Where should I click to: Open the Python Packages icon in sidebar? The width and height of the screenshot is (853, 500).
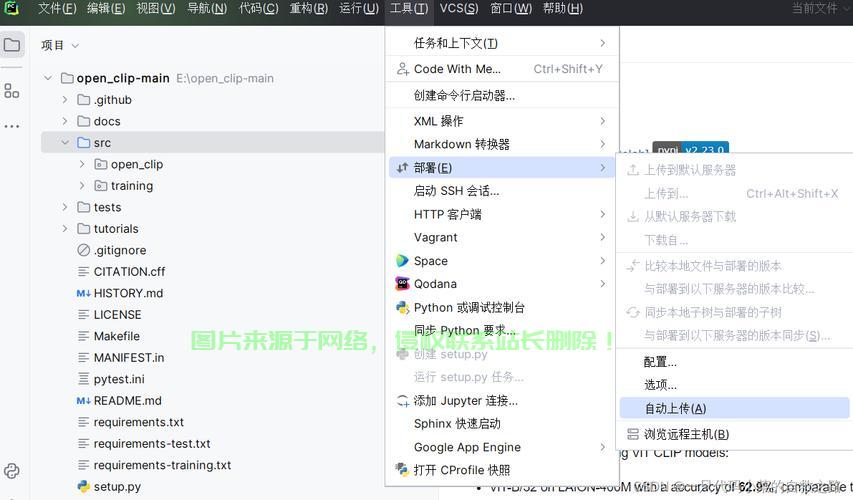(x=11, y=471)
